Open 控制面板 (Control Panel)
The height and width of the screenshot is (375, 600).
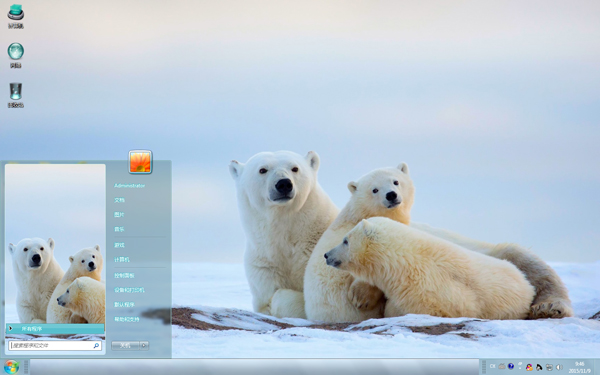[x=124, y=276]
